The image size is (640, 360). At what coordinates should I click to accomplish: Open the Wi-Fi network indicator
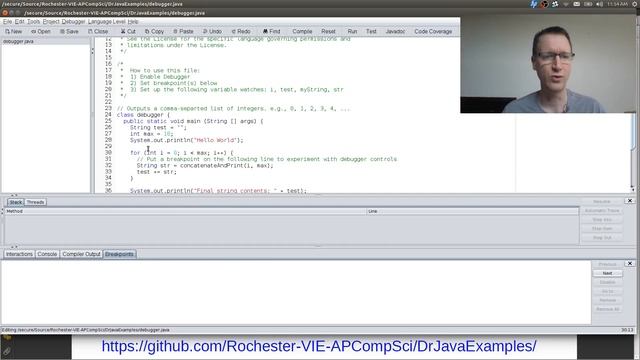[x=566, y=4]
